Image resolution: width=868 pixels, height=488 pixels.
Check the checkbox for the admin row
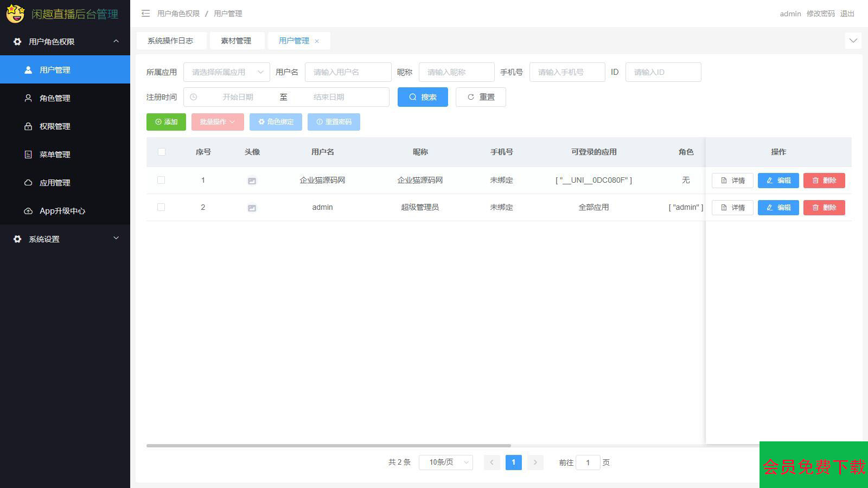pyautogui.click(x=161, y=207)
